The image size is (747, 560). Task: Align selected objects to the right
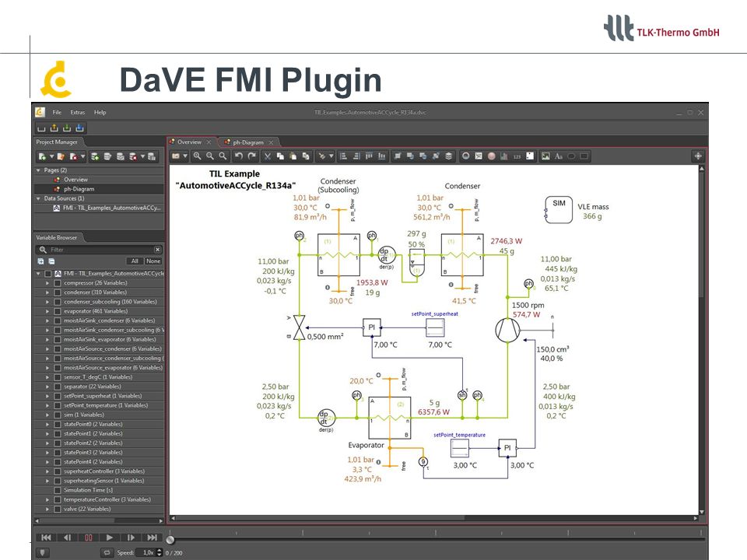[356, 156]
